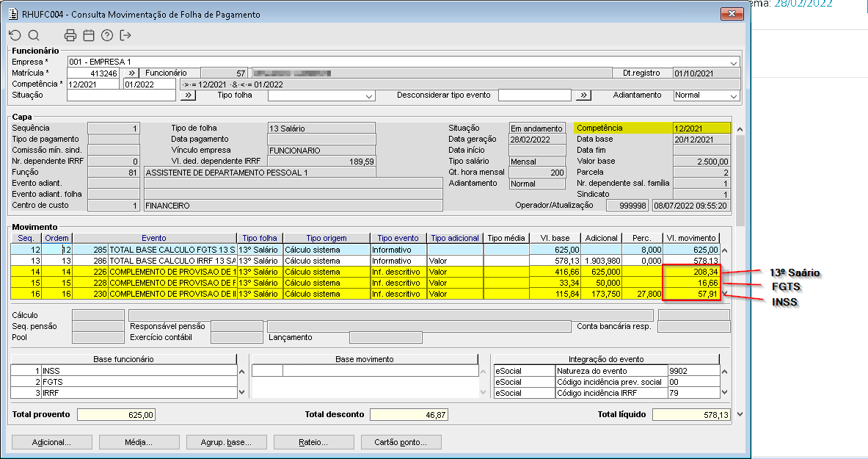Click the Adicional... button

pos(52,443)
